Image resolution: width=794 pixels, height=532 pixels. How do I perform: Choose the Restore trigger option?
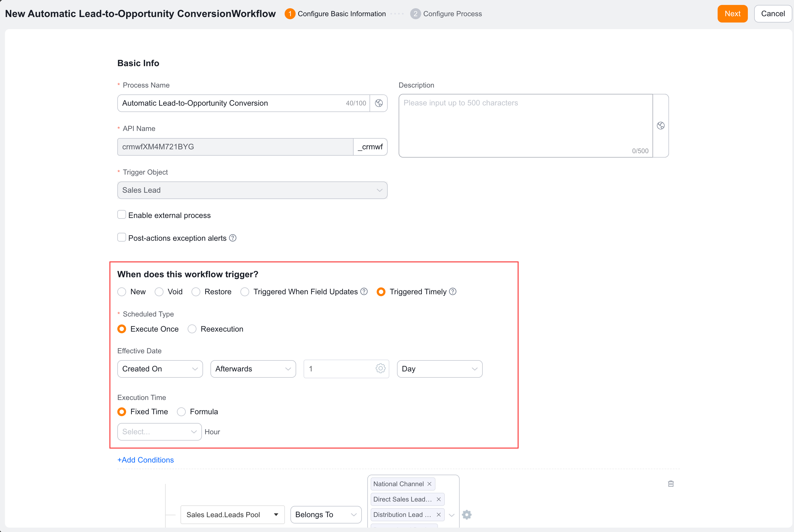pos(196,292)
